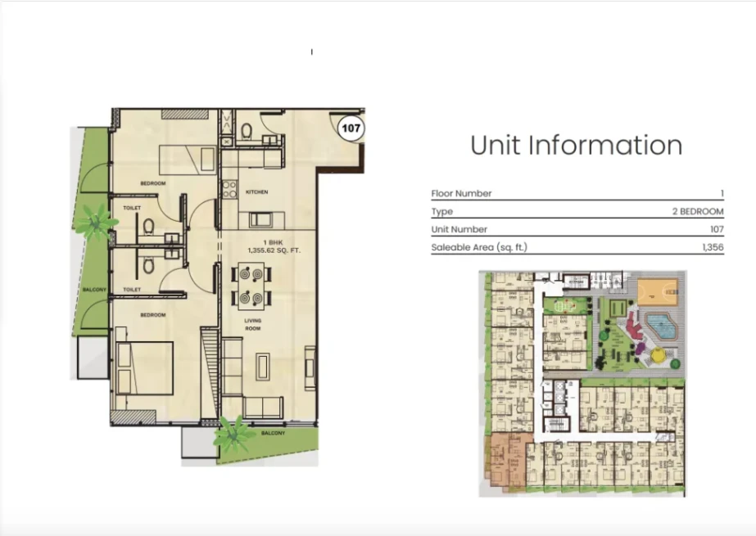Click the 107 unit number badge
This screenshot has width=756, height=536.
point(351,128)
